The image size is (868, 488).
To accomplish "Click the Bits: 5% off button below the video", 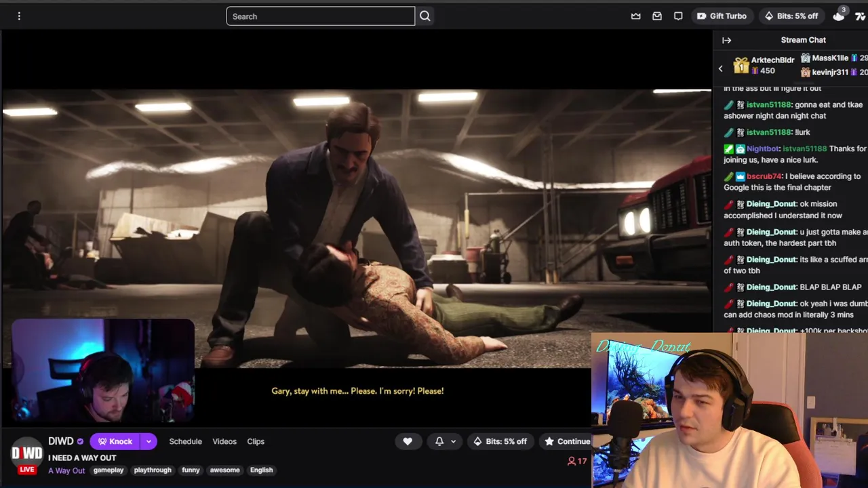I will tap(500, 441).
